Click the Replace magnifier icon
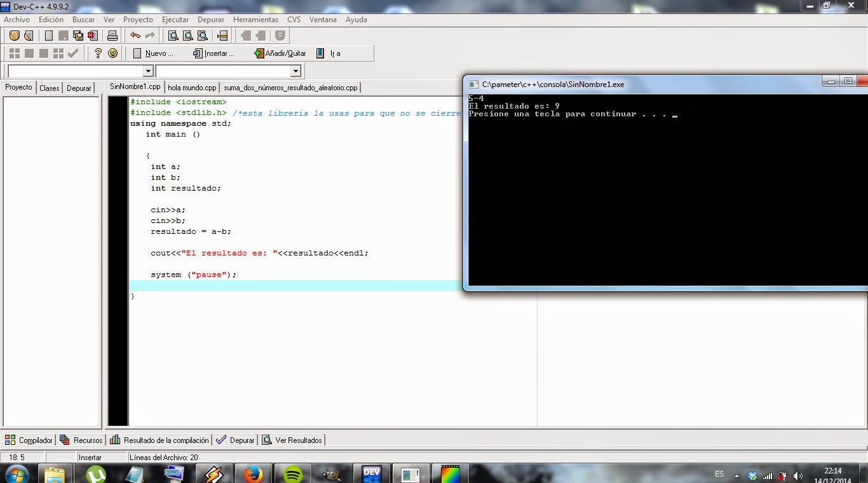The image size is (868, 483). [x=187, y=36]
